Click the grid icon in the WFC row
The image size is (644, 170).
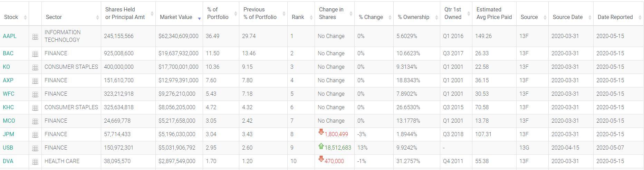(x=35, y=94)
